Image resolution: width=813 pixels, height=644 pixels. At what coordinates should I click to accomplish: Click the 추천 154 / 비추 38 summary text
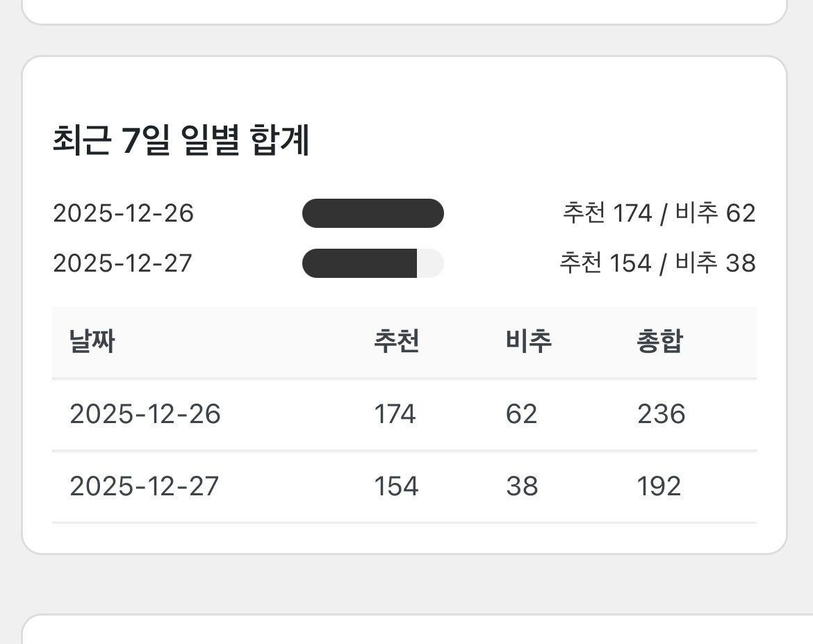(x=657, y=263)
